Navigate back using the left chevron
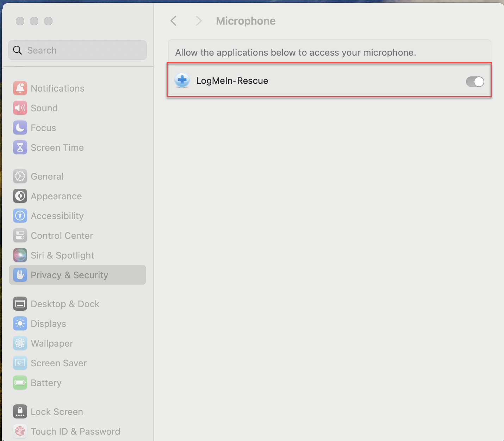The width and height of the screenshot is (504, 441). coord(173,21)
